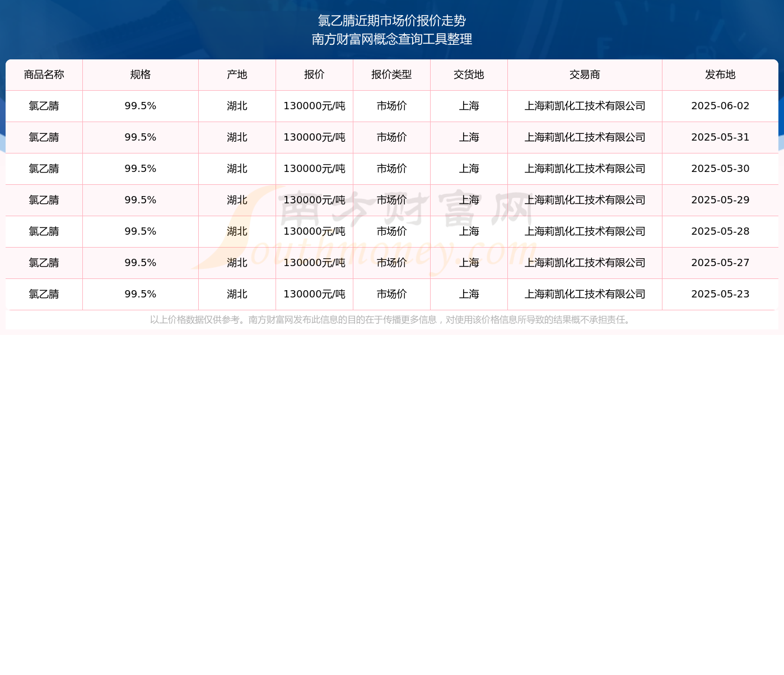784x675 pixels.
Task: Click 130000元/吨 in the 2025-06-02 row
Action: tap(314, 106)
